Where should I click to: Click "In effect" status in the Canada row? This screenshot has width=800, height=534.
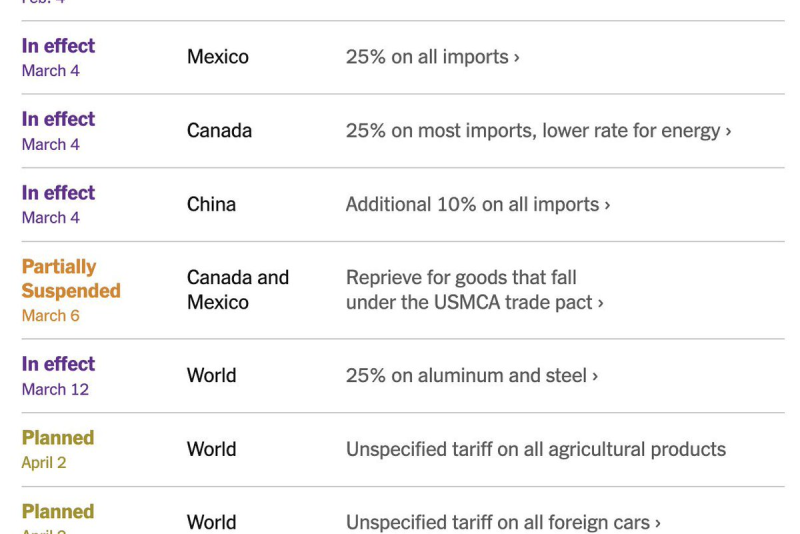(58, 119)
